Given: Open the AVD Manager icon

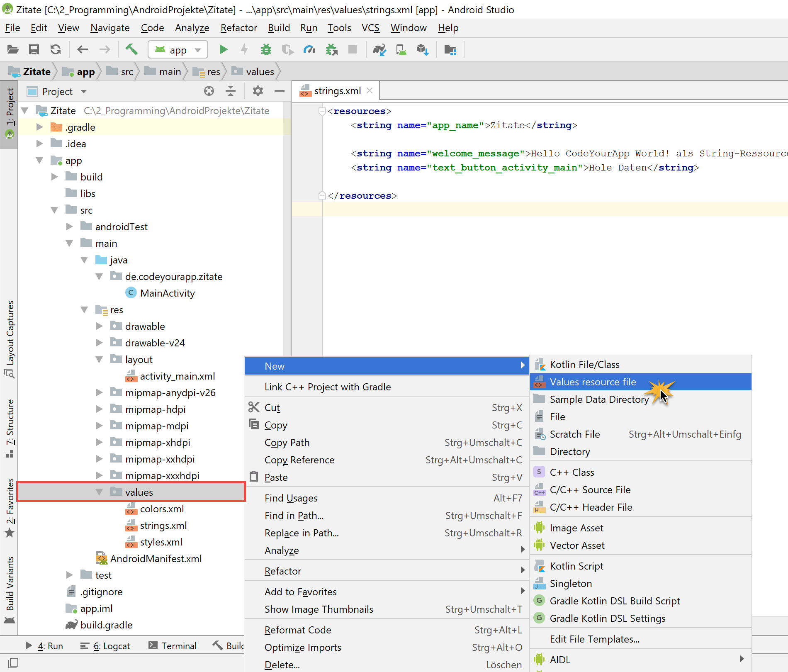Looking at the screenshot, I should pyautogui.click(x=401, y=50).
